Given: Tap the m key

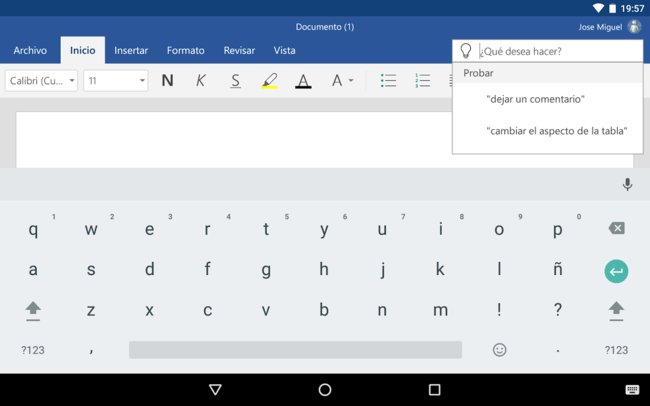Looking at the screenshot, I should tap(440, 310).
